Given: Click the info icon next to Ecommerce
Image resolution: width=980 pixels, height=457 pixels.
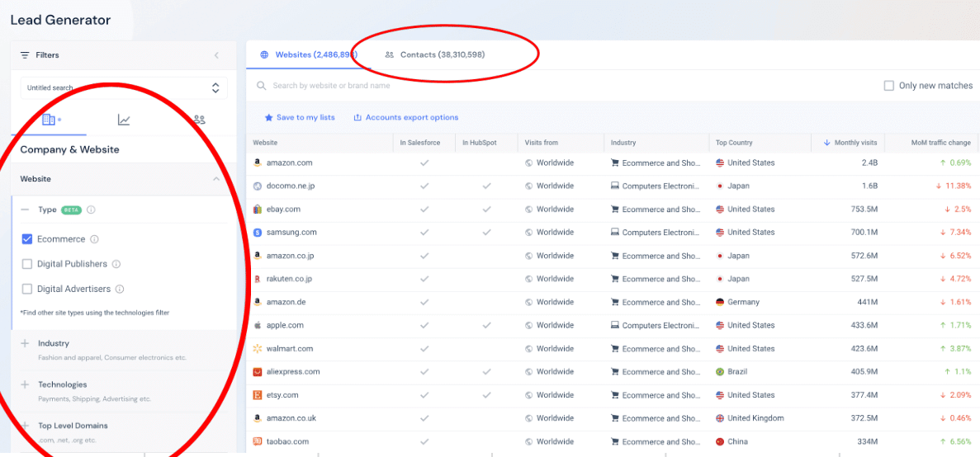Looking at the screenshot, I should 94,239.
